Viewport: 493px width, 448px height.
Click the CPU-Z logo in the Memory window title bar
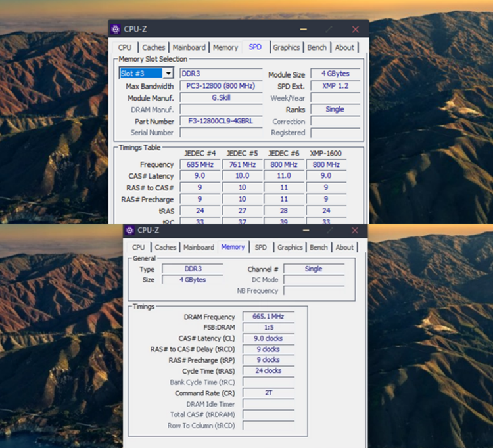pyautogui.click(x=129, y=230)
